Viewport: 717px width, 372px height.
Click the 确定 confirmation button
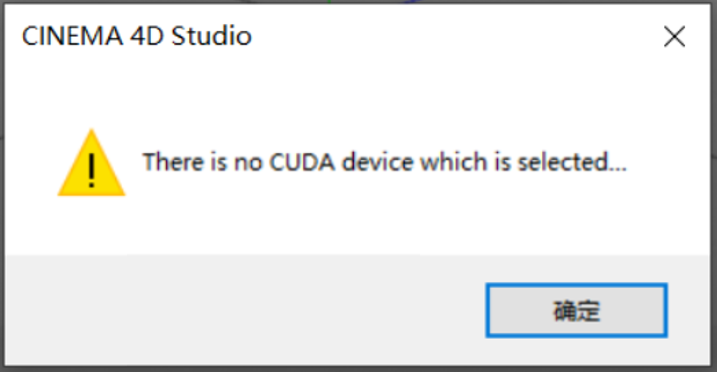(x=576, y=310)
